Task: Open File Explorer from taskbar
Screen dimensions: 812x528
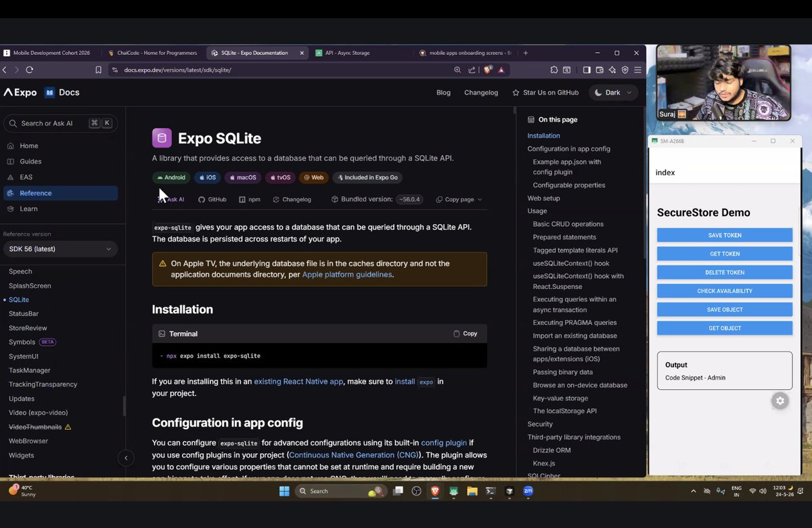Action: pos(472,491)
